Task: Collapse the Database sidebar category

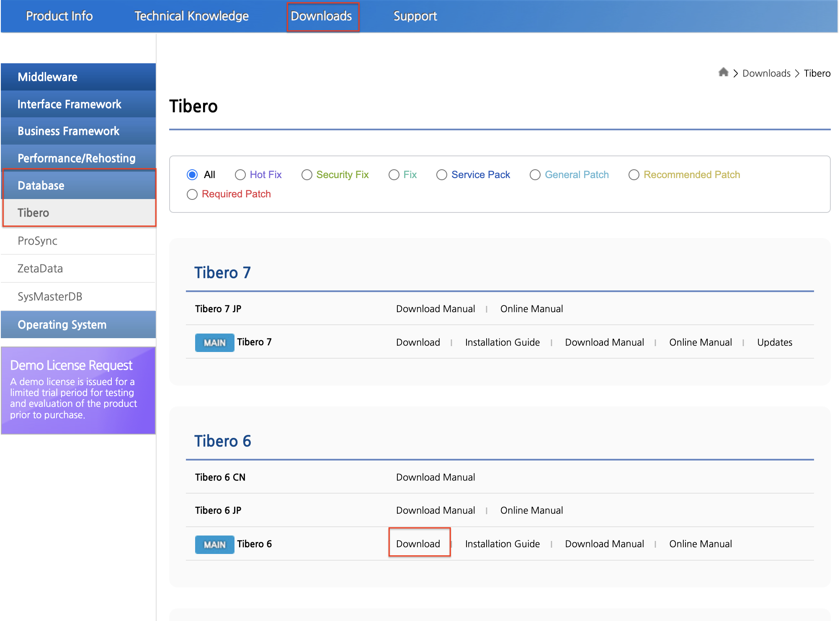Action: (78, 186)
